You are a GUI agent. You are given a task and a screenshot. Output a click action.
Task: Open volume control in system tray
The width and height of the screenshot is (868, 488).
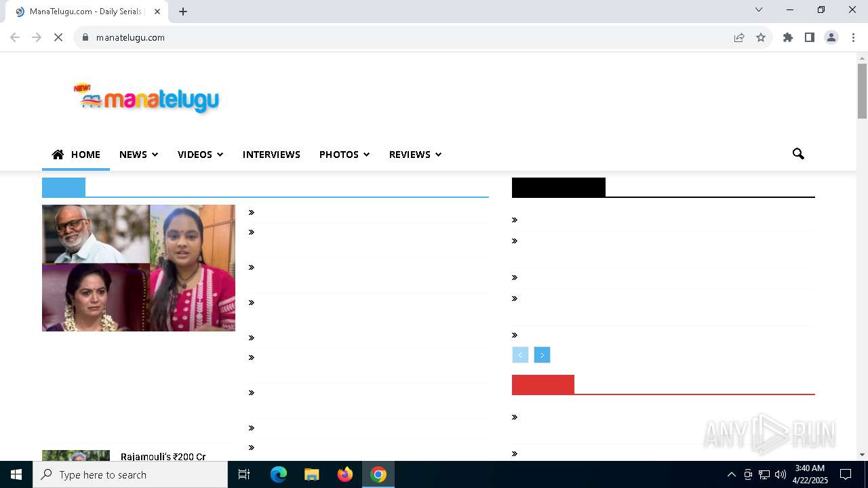[x=781, y=474]
